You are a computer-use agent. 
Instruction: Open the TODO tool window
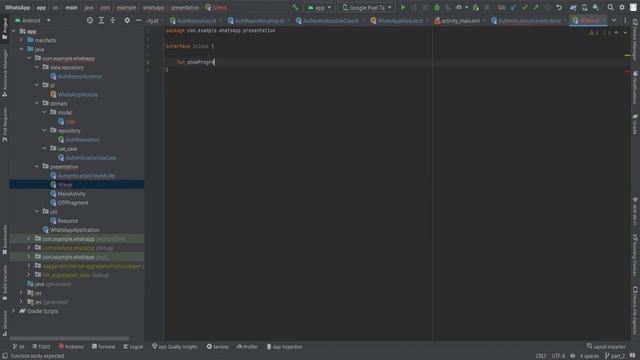(41, 347)
